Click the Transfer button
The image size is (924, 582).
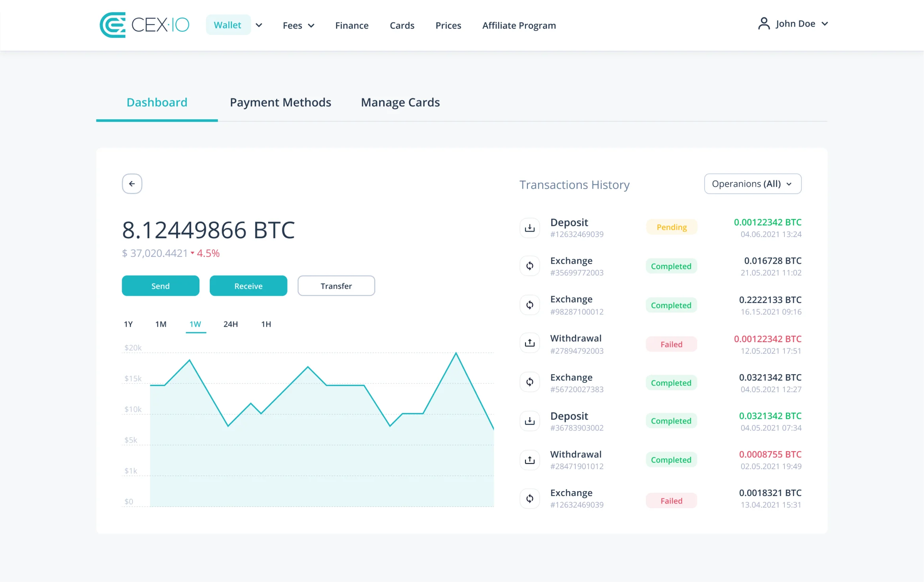(335, 285)
